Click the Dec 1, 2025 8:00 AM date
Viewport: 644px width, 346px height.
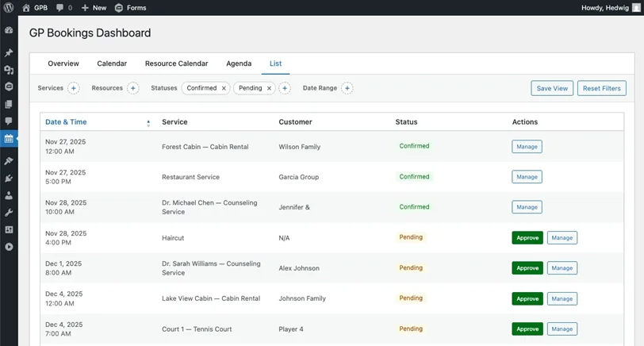[63, 268]
